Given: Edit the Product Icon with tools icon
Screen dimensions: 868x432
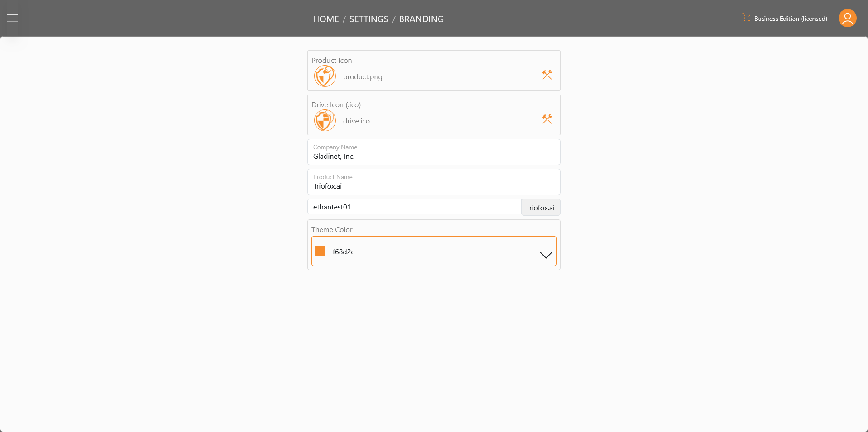Looking at the screenshot, I should click(547, 75).
